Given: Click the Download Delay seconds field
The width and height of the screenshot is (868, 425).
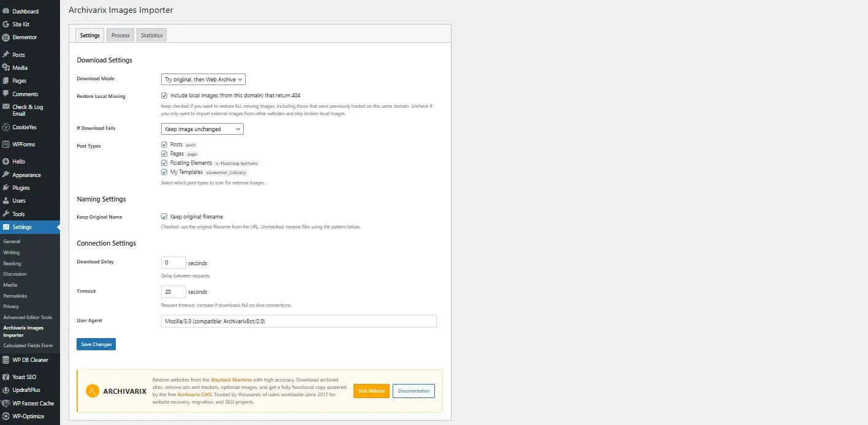Looking at the screenshot, I should click(173, 263).
